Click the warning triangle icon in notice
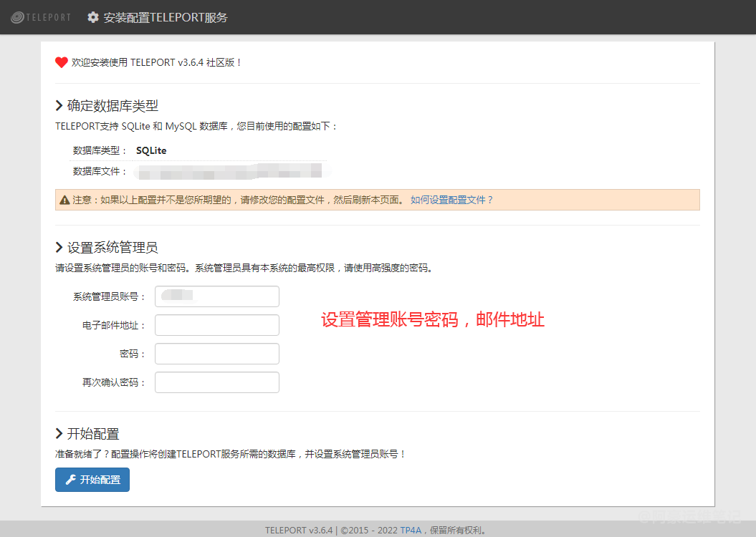The width and height of the screenshot is (756, 537). click(x=64, y=200)
